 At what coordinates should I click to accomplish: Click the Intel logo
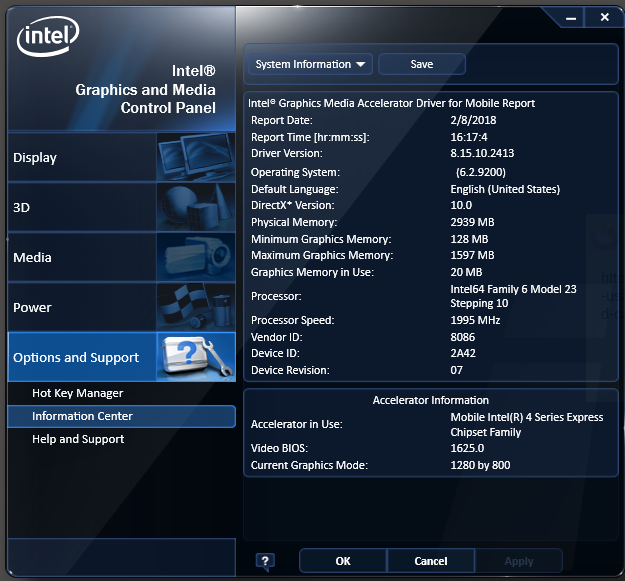click(x=48, y=36)
